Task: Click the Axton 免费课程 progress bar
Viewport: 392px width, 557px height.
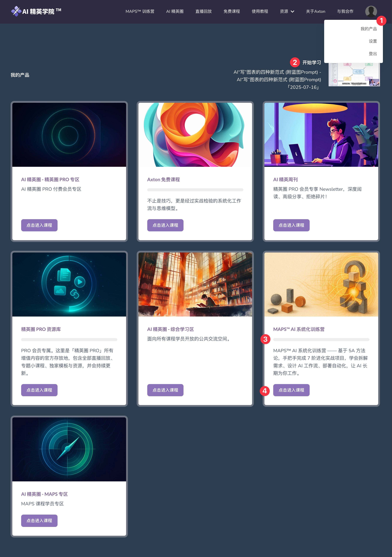Action: [195, 190]
